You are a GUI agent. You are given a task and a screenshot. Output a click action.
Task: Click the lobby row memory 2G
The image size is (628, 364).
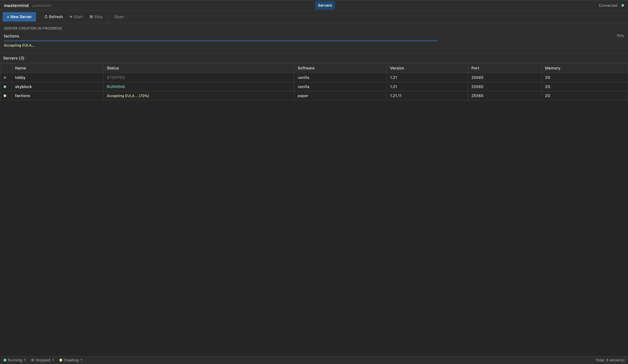coord(584,77)
